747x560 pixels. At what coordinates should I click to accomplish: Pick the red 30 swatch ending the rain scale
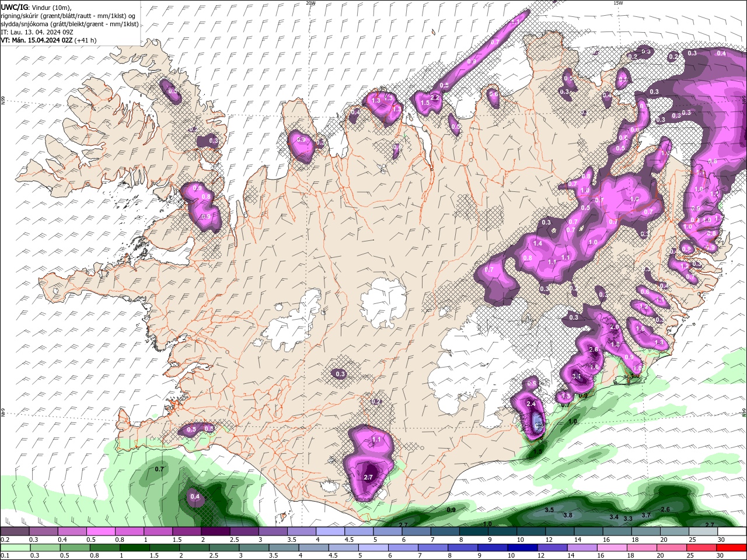click(x=731, y=548)
